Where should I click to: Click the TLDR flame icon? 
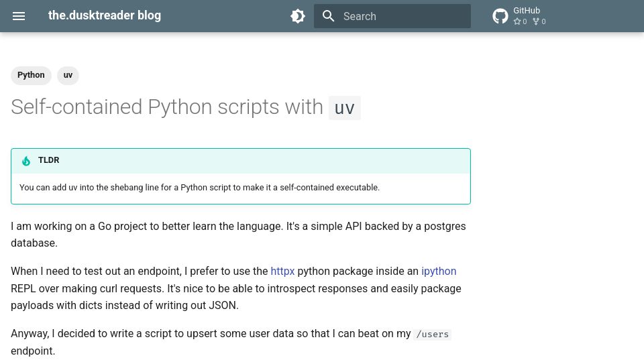tap(26, 161)
